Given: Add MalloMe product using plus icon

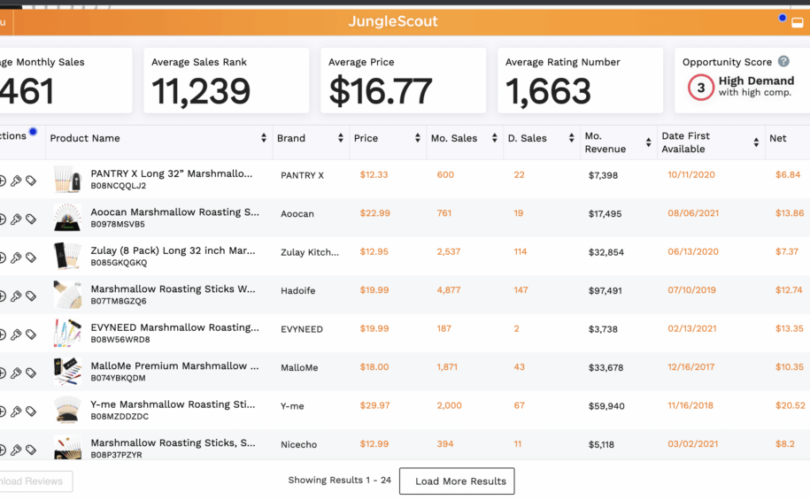Looking at the screenshot, I should click(2, 373).
